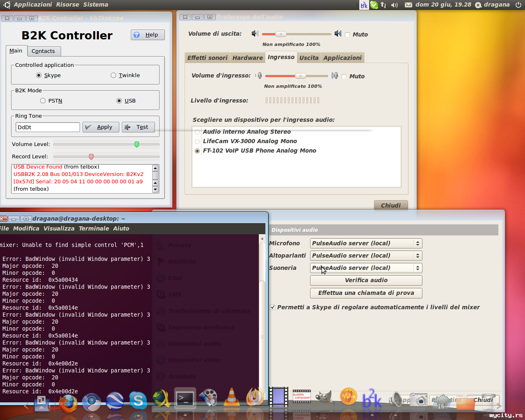Screen dimensions: 525x420
Task: Click the output volume minimum speaker icon
Action: coord(255,34)
